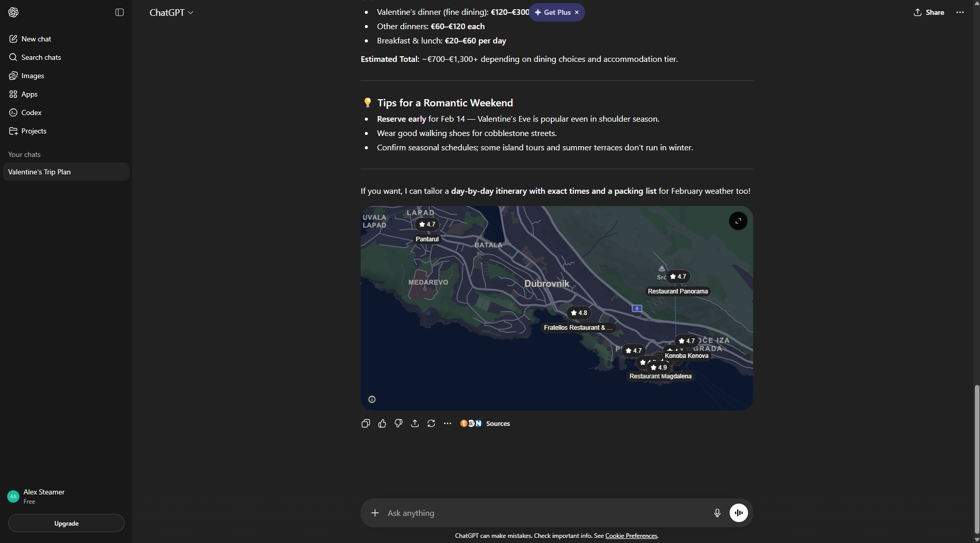
Task: Open the ChatGPT model dropdown
Action: pyautogui.click(x=171, y=12)
